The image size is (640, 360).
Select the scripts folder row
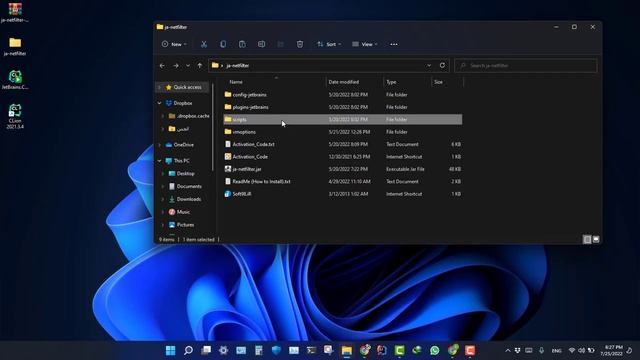(342, 120)
